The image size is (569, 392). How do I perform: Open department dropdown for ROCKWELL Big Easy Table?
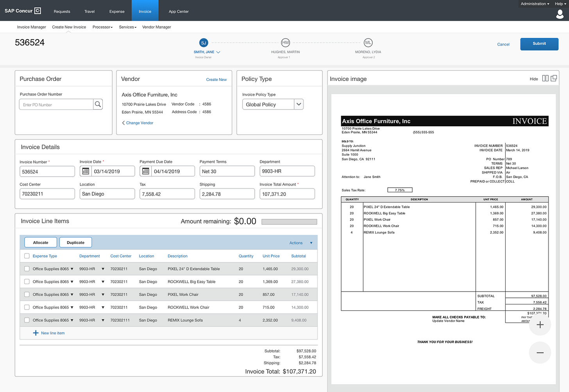point(103,282)
